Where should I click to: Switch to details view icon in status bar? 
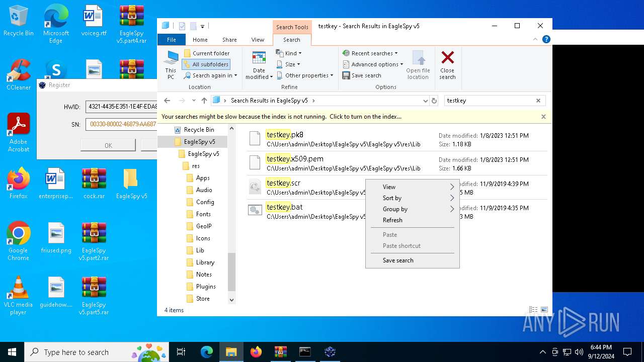pos(533,310)
